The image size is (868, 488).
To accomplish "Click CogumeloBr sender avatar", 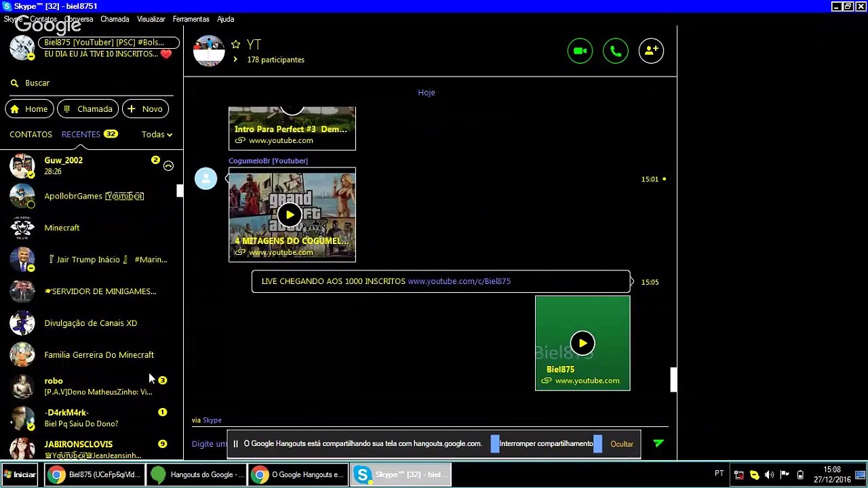I will (x=206, y=178).
